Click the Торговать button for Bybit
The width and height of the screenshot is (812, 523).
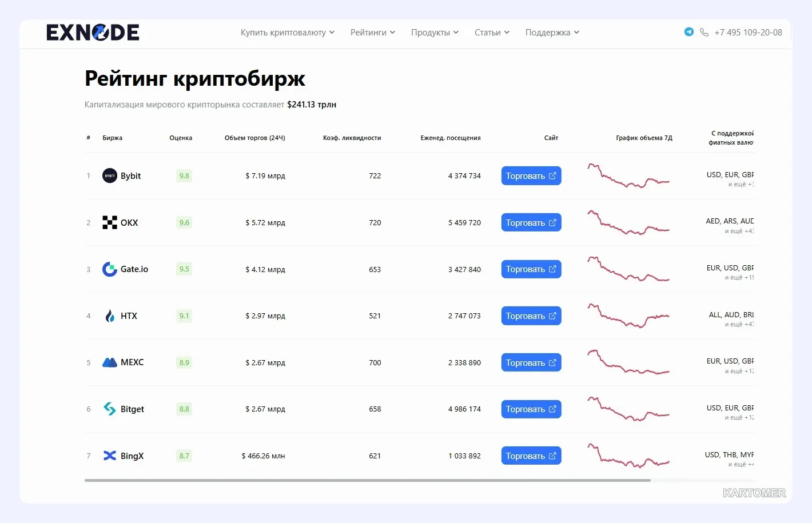tap(531, 176)
